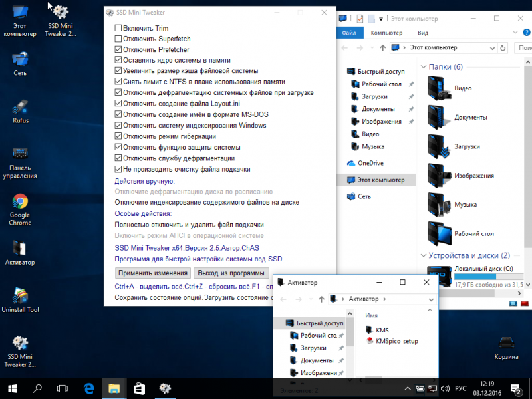This screenshot has width=532, height=399.
Task: Click the Поиск field in Explorer
Action: coord(523,48)
